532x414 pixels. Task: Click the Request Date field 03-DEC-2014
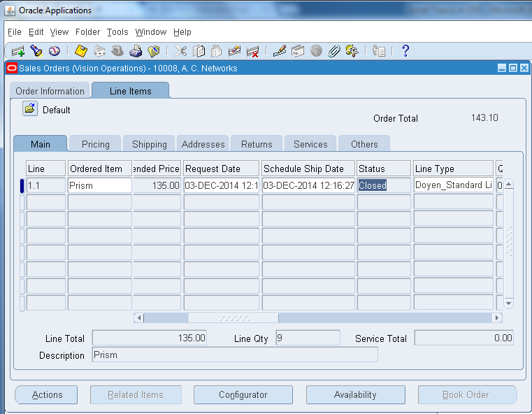pyautogui.click(x=221, y=185)
